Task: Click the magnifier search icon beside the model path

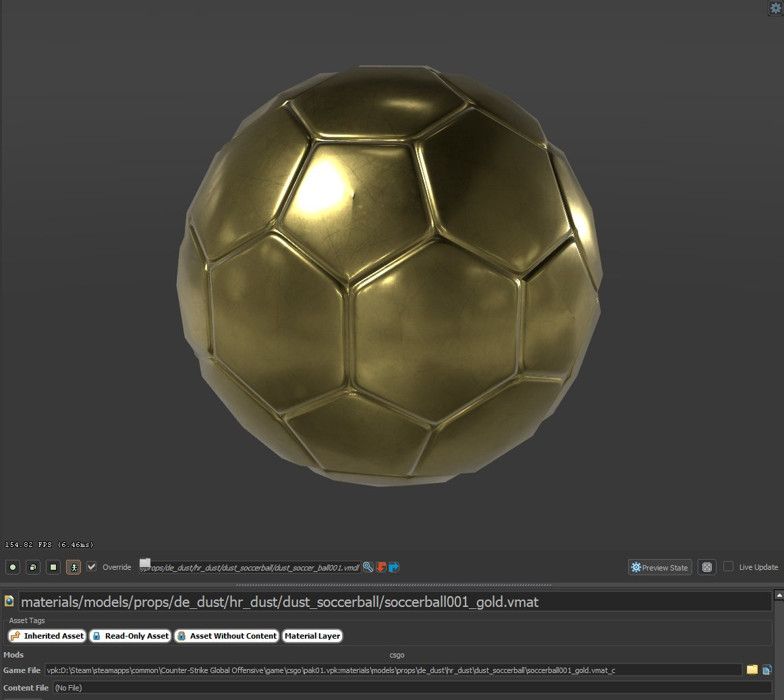Action: (368, 567)
